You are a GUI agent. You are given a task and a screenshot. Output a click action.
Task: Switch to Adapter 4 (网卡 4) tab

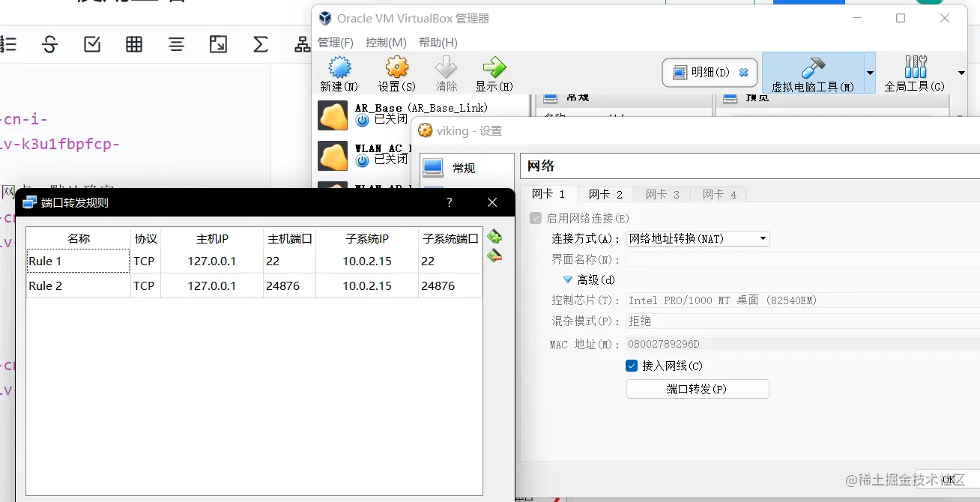719,195
